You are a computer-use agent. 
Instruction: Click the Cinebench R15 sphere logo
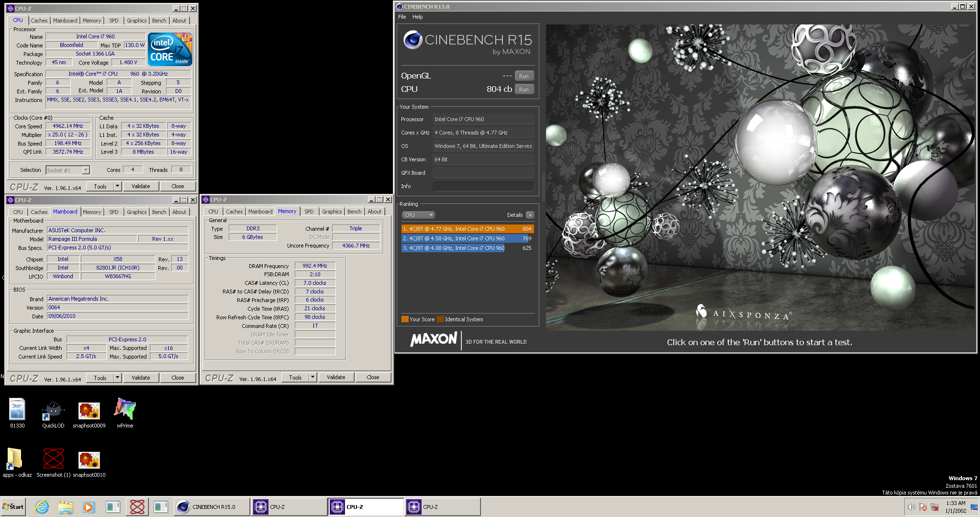(x=412, y=40)
